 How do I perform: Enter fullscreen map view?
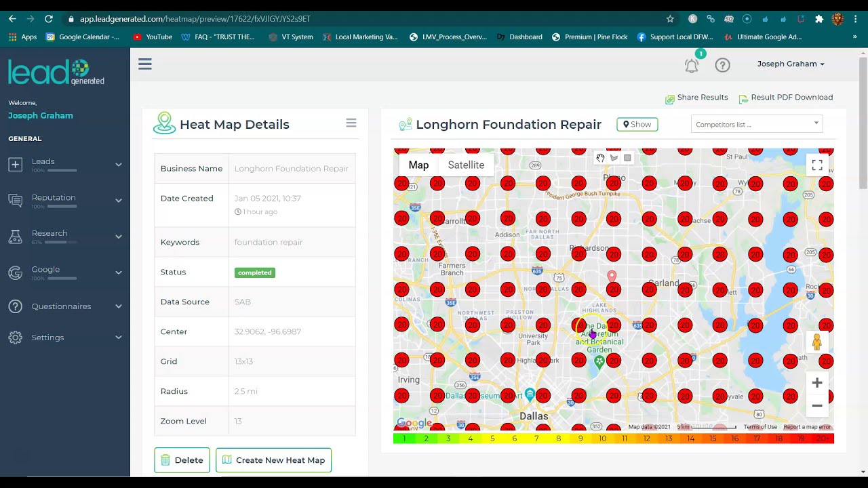817,165
